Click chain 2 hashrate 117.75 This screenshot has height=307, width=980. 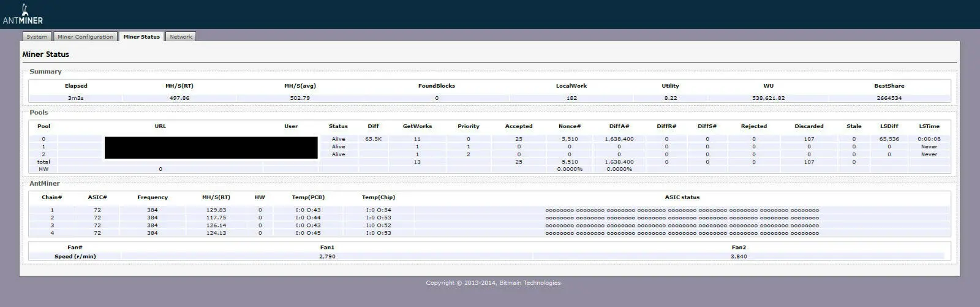click(x=217, y=218)
